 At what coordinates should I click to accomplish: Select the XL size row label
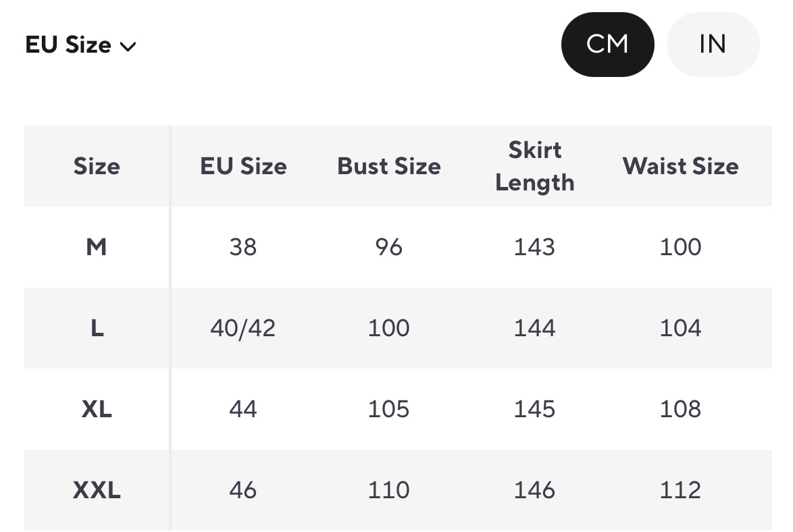(97, 409)
